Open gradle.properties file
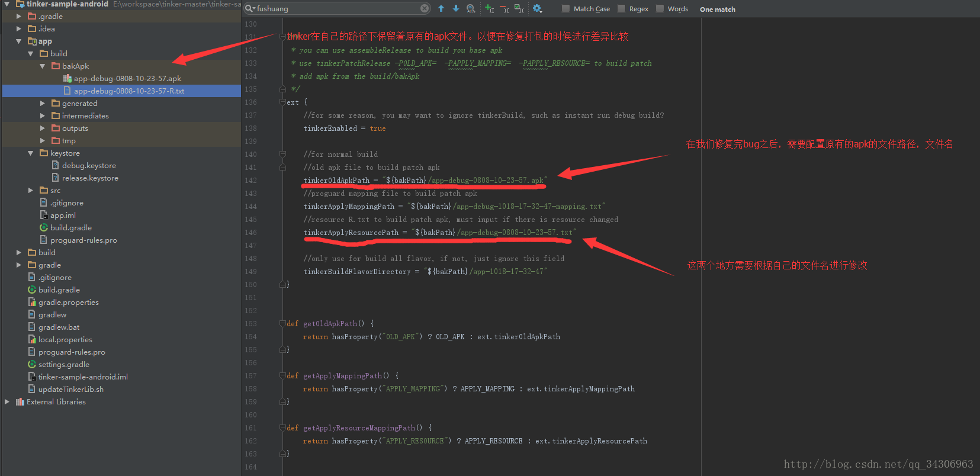 [x=69, y=302]
